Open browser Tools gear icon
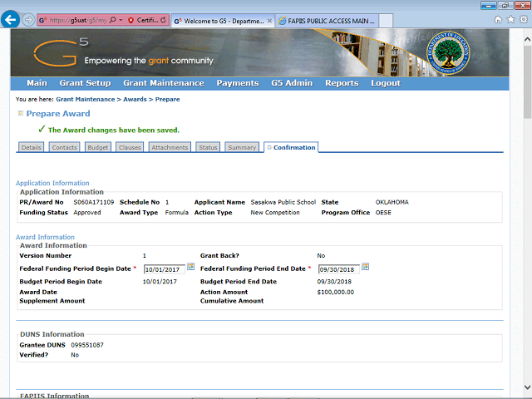Image resolution: width=532 pixels, height=399 pixels. (x=524, y=20)
